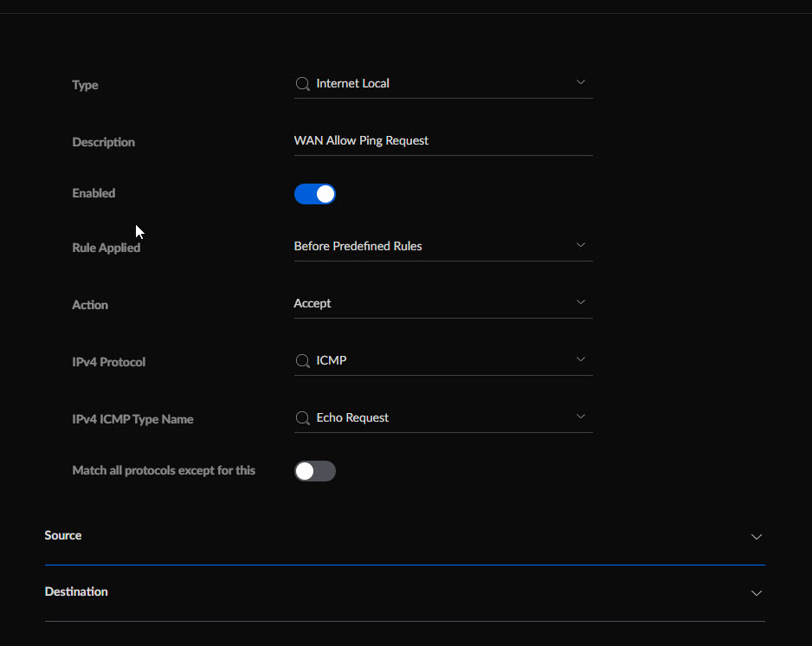Expand the Destination section

pos(405,592)
